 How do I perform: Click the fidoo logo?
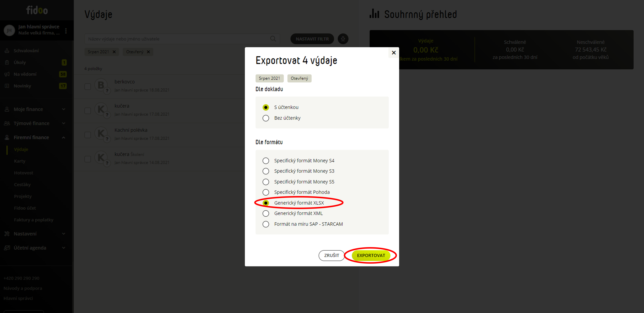37,10
